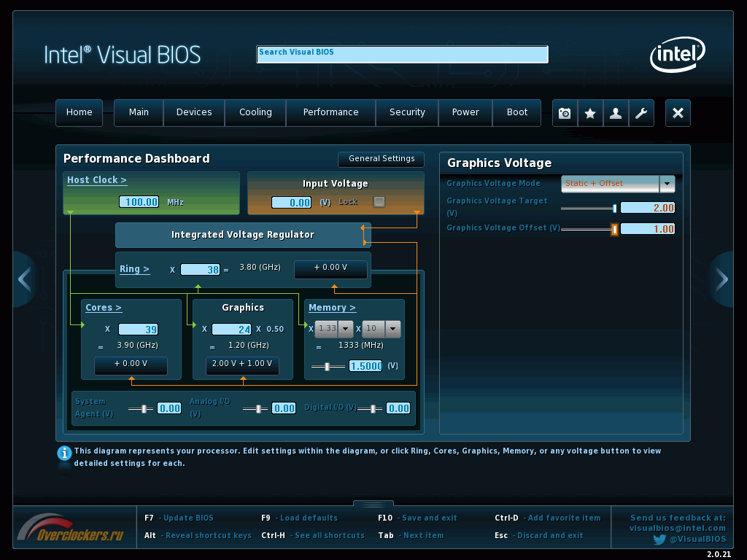Click the Ctrl-D Add favorite item shortcut

tap(547, 518)
